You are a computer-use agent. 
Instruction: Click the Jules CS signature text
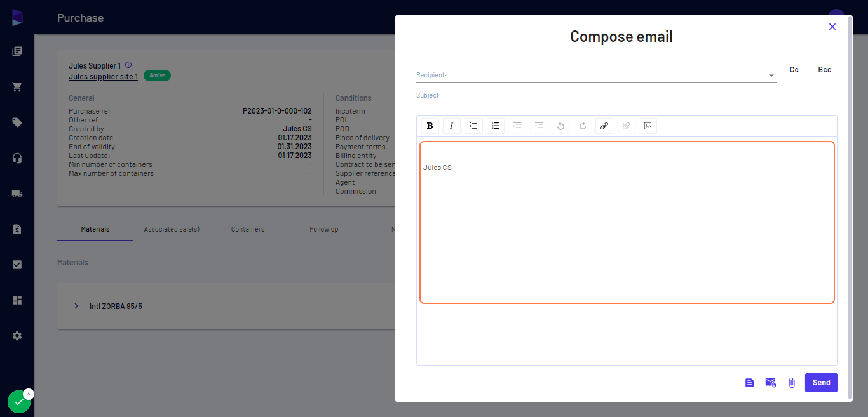click(x=437, y=168)
